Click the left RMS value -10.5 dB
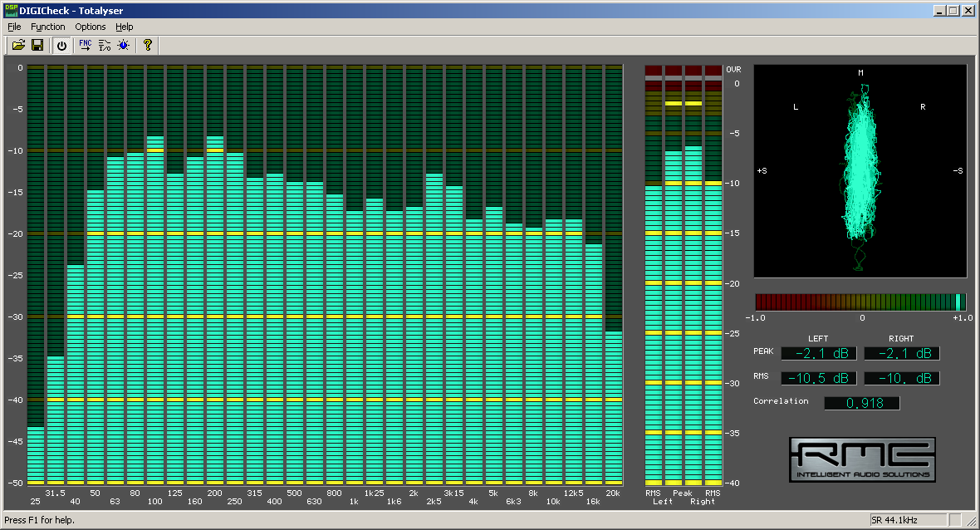 point(819,378)
